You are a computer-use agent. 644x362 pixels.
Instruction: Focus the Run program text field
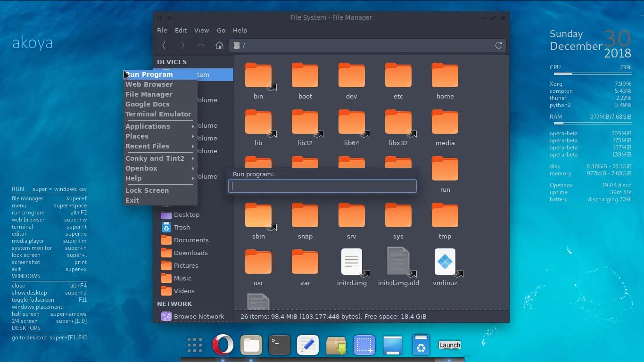point(322,186)
